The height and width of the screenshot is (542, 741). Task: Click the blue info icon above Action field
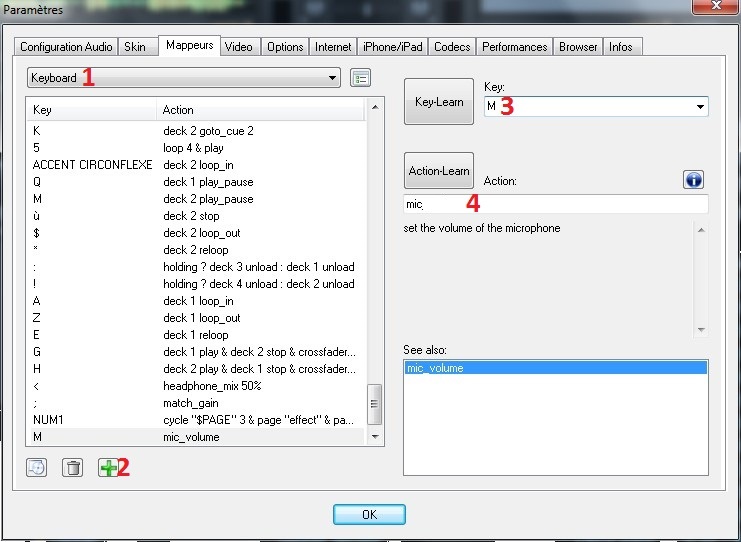[694, 179]
